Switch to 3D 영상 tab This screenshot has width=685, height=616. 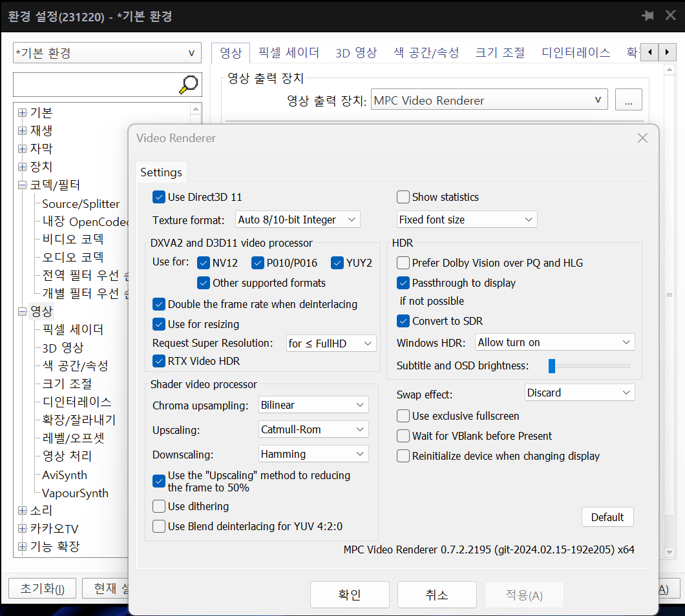356,53
